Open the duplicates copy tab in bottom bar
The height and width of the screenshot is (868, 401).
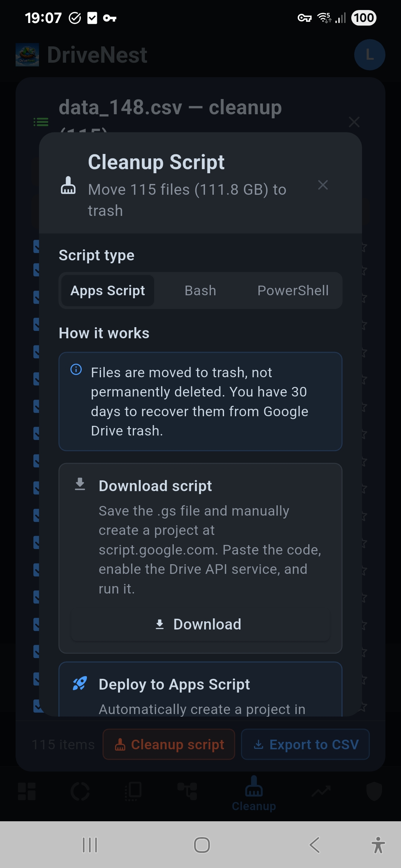[x=133, y=792]
